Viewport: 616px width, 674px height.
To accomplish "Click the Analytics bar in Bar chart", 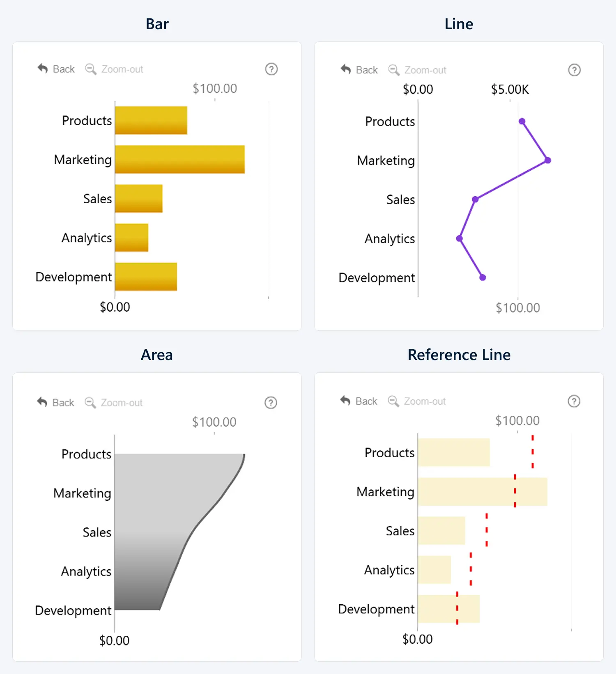I will point(131,238).
